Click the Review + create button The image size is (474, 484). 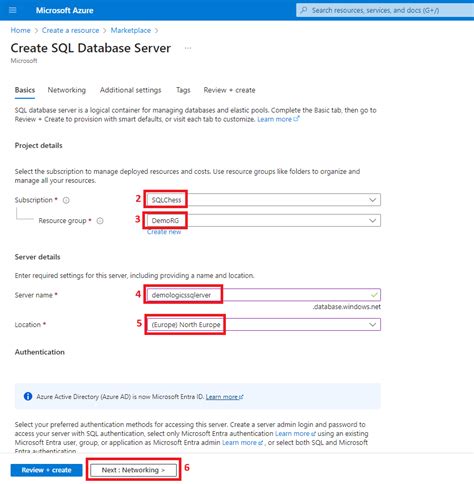coord(46,470)
